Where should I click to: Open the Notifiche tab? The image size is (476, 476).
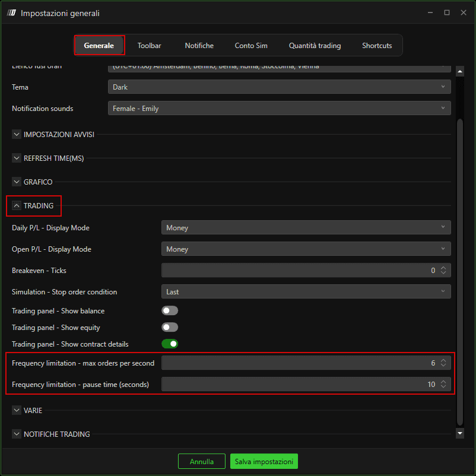pyautogui.click(x=199, y=46)
